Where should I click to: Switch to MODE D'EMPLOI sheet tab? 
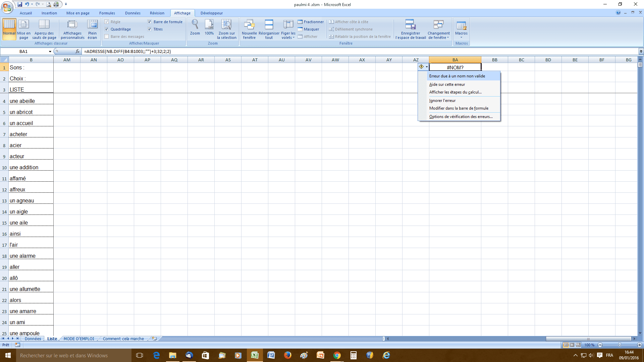point(79,339)
